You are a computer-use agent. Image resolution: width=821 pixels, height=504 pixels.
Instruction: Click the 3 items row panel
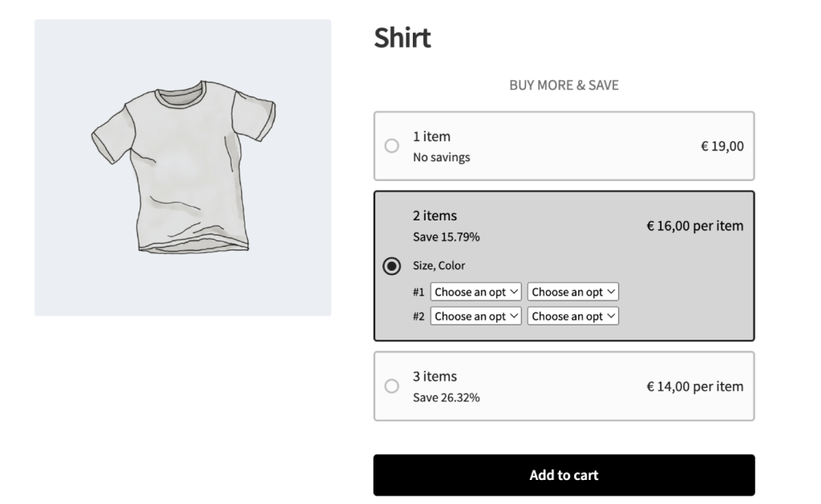tap(564, 385)
